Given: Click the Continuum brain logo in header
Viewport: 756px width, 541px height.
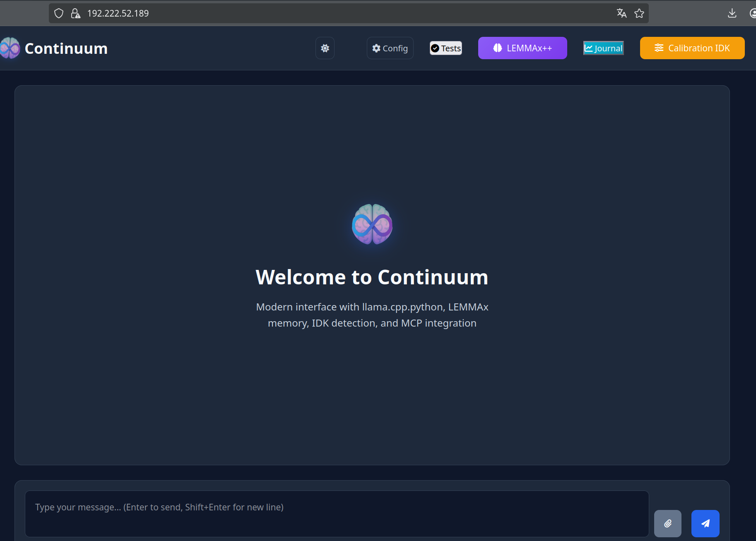Looking at the screenshot, I should [10, 48].
